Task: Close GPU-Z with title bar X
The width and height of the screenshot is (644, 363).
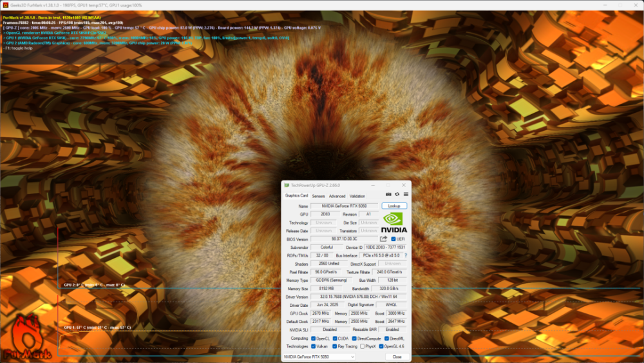Action: pyautogui.click(x=403, y=186)
